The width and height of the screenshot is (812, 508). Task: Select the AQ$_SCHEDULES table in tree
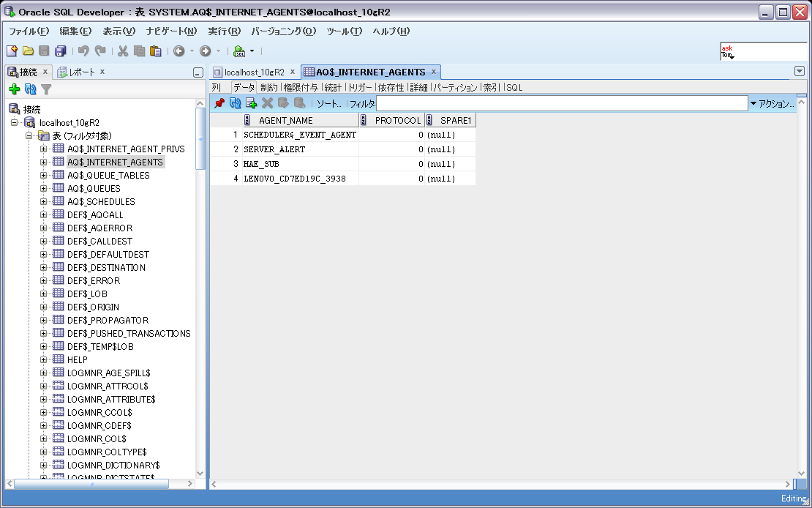101,201
